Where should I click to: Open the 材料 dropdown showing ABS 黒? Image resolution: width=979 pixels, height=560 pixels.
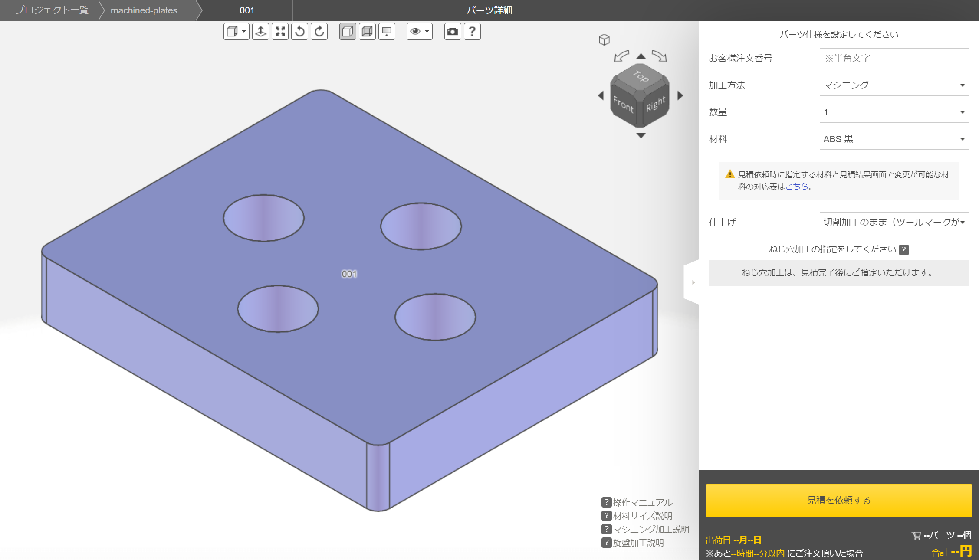(x=894, y=139)
